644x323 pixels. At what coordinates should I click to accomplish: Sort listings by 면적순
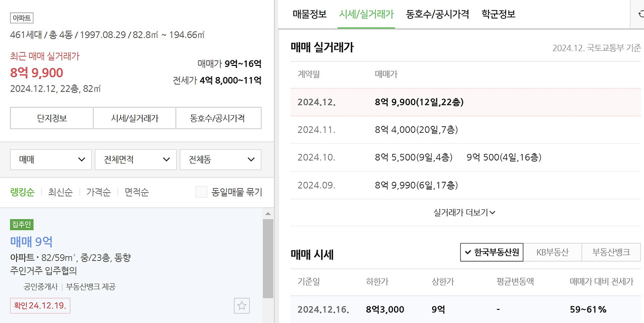pos(136,192)
